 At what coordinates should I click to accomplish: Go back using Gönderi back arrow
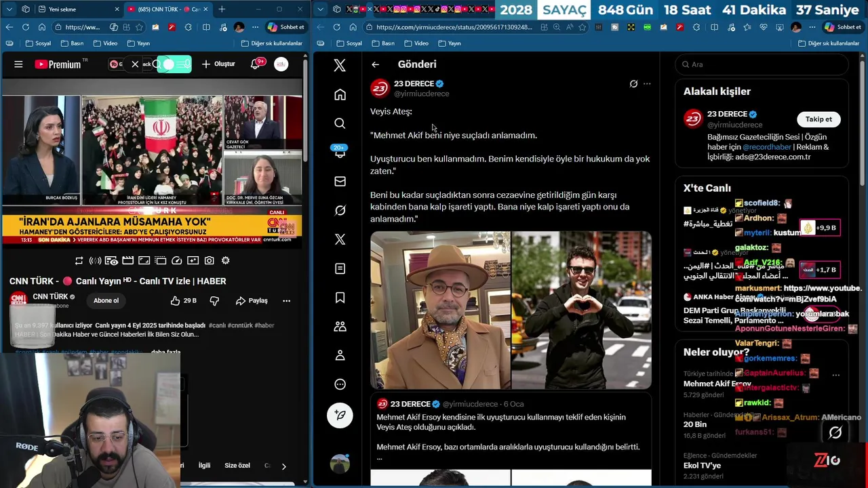tap(375, 64)
